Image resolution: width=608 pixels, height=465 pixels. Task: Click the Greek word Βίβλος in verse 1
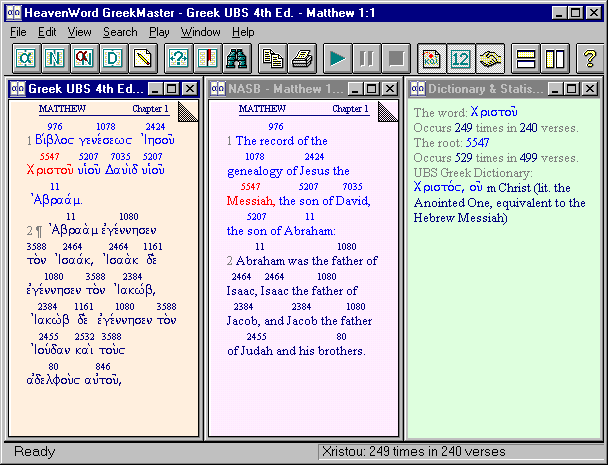pyautogui.click(x=54, y=140)
